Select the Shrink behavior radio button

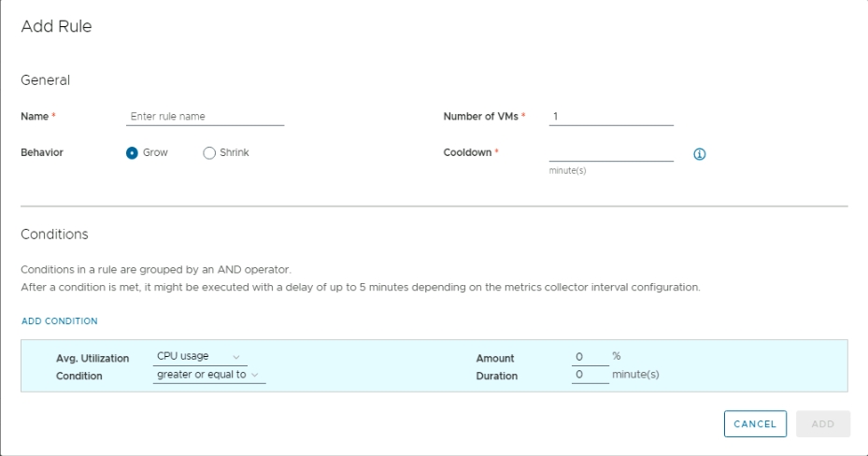point(209,153)
